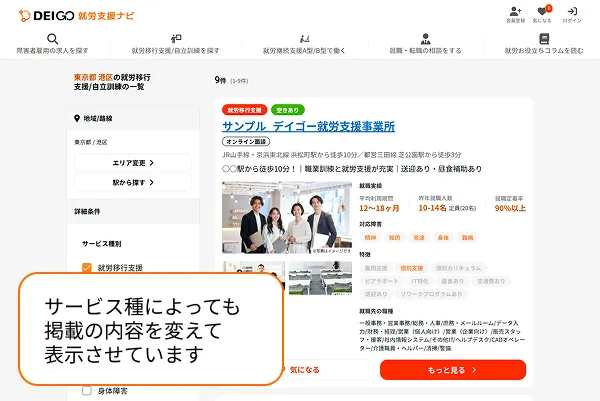The height and width of the screenshot is (401, 600).
Task: Click the 昼食あり feature tag
Action: 452,281
